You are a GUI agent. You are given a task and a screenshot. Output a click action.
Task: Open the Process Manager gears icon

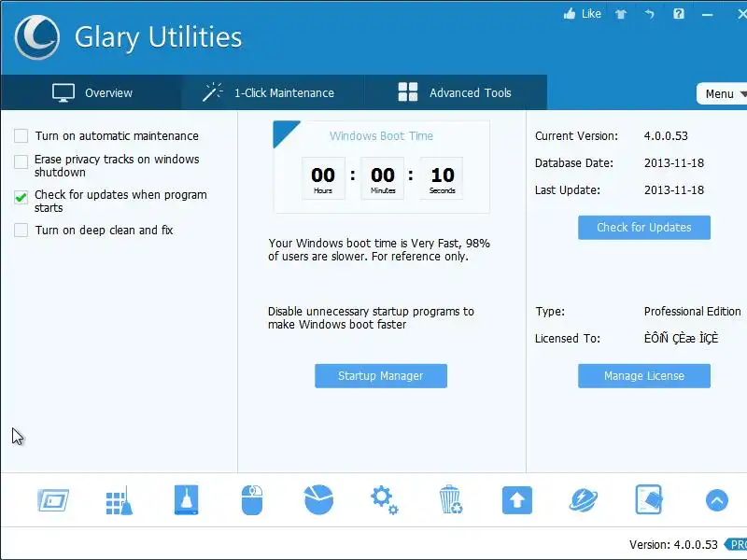(385, 500)
